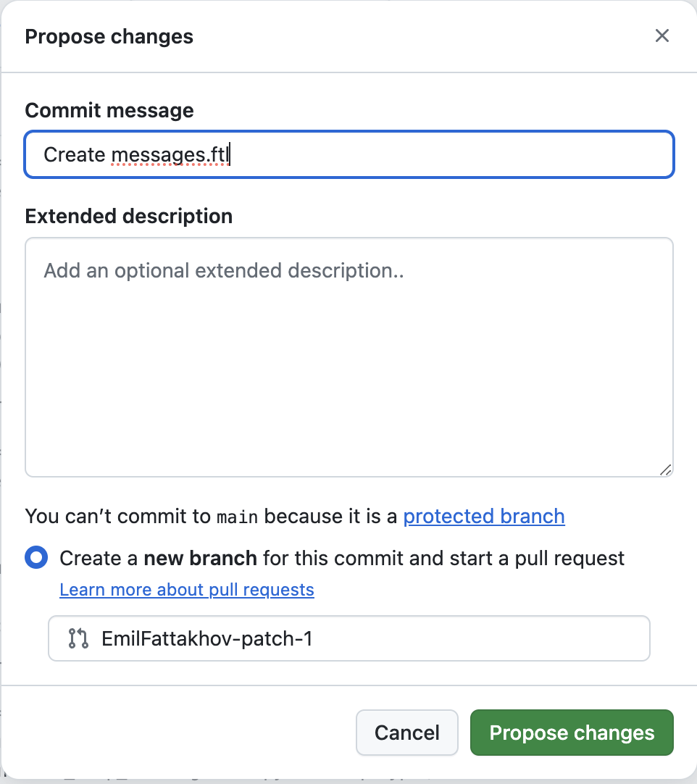Click the Commit message label
Viewport: 697px width, 784px height.
pyautogui.click(x=109, y=110)
